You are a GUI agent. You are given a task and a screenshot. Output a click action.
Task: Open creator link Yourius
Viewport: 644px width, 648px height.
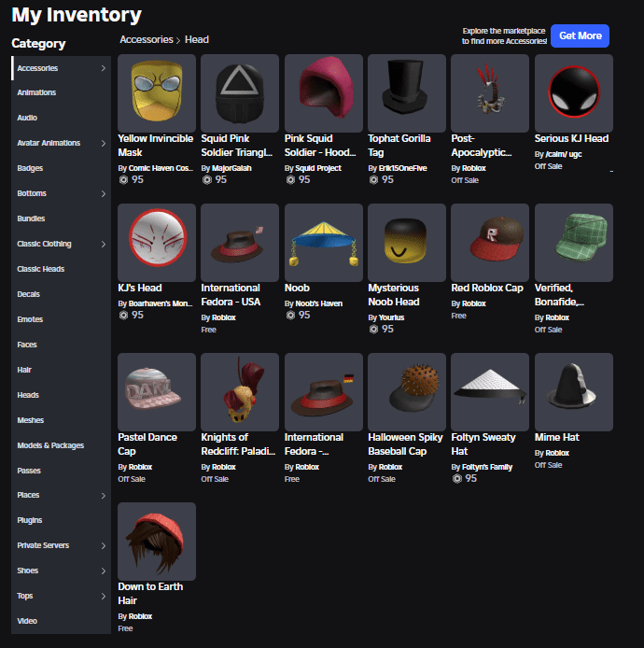tap(391, 317)
